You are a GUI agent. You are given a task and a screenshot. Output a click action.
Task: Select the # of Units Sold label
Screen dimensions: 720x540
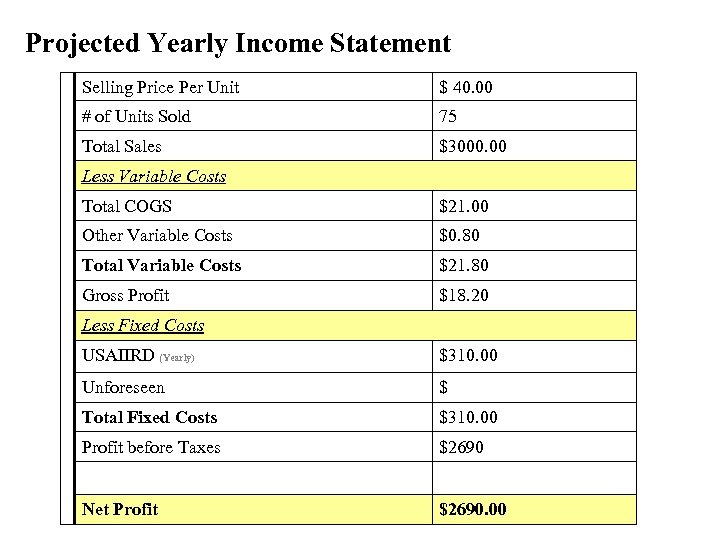[136, 117]
